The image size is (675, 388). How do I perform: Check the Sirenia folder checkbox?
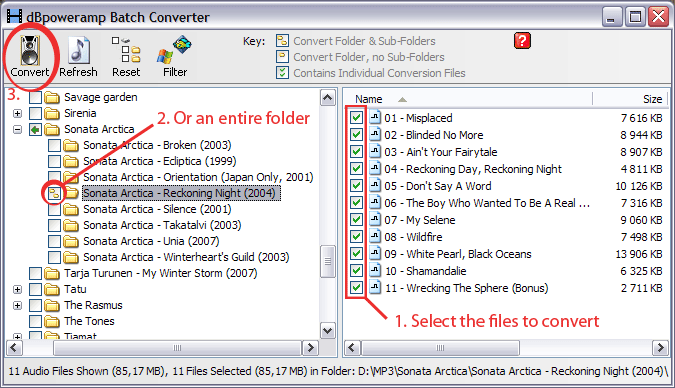pyautogui.click(x=35, y=113)
